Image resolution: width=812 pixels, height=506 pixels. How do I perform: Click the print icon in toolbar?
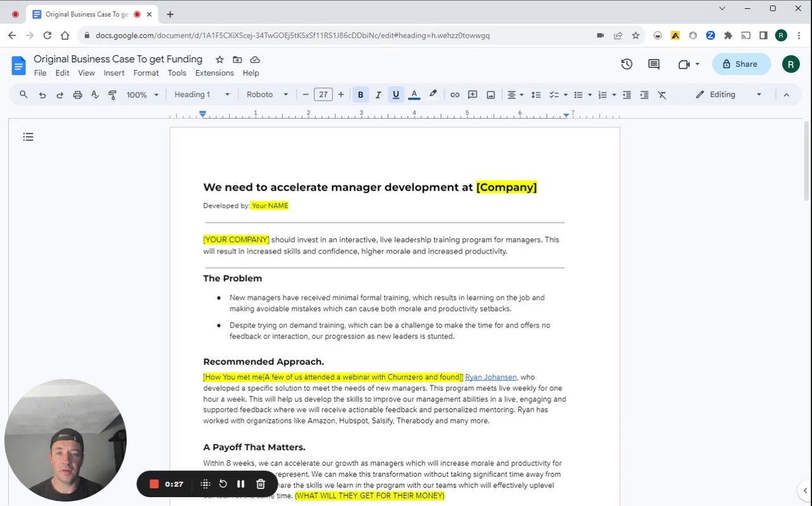[77, 95]
